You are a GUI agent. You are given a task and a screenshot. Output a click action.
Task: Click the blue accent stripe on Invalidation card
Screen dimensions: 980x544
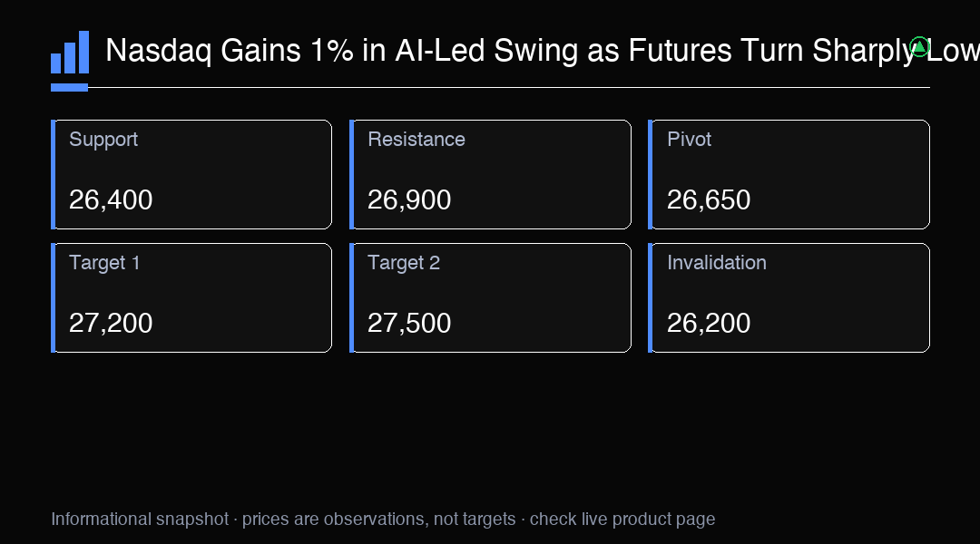tap(651, 298)
